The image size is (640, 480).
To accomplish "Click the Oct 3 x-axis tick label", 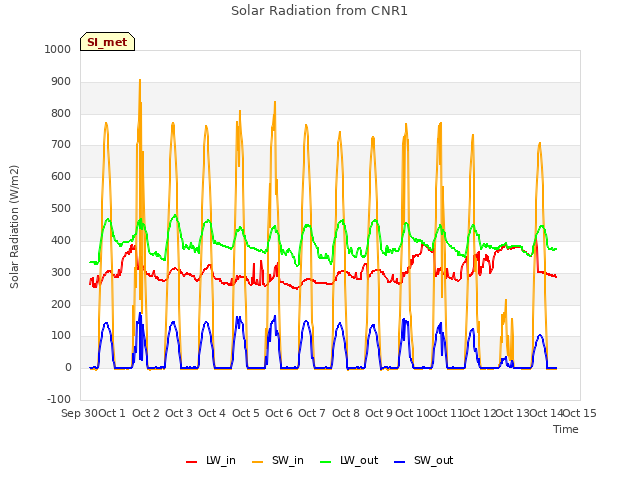I will pos(179,413).
